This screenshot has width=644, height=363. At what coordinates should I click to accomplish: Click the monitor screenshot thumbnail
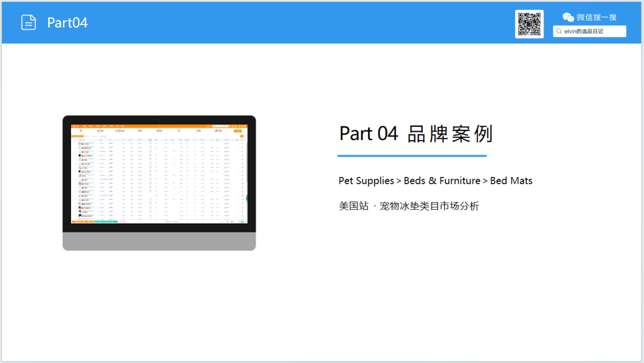point(159,183)
